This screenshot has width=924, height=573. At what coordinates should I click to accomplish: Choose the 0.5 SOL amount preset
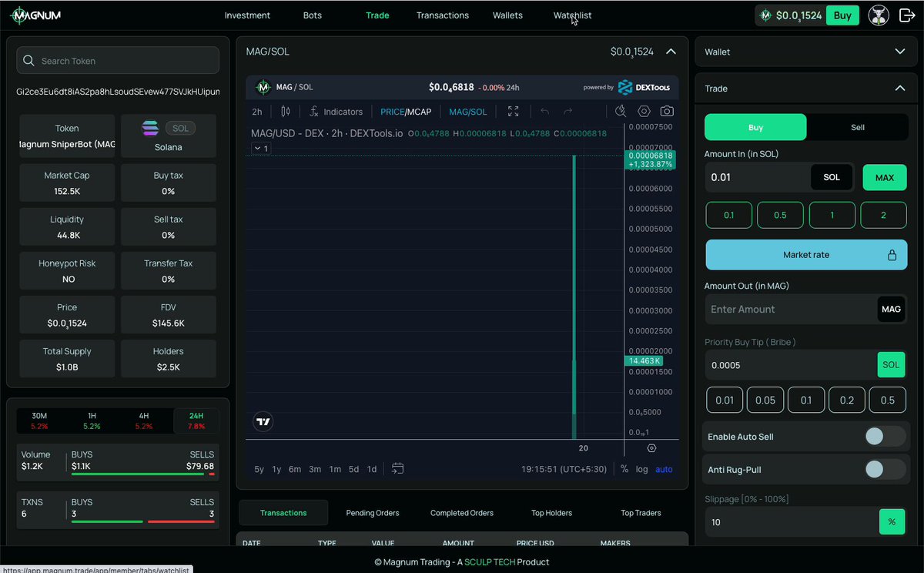tap(780, 215)
